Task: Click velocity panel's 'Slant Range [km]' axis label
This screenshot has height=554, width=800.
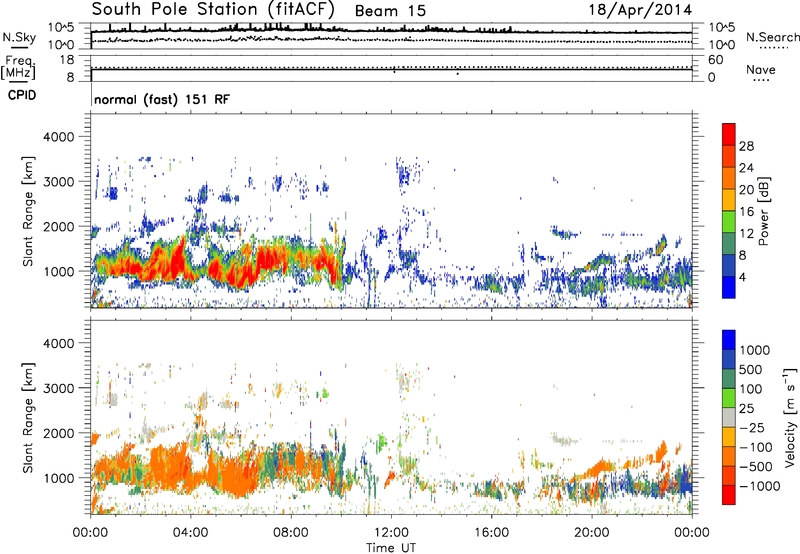Action: (28, 417)
